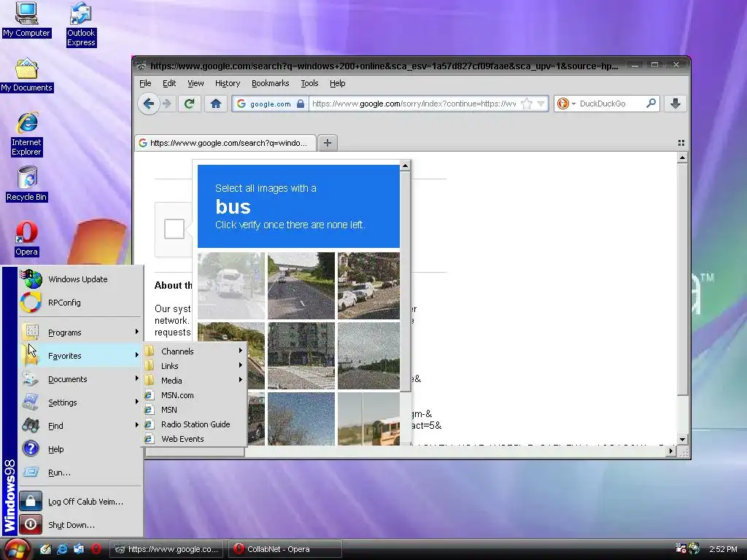
Task: Click captcha frame scrollbar up arrow
Action: point(405,166)
